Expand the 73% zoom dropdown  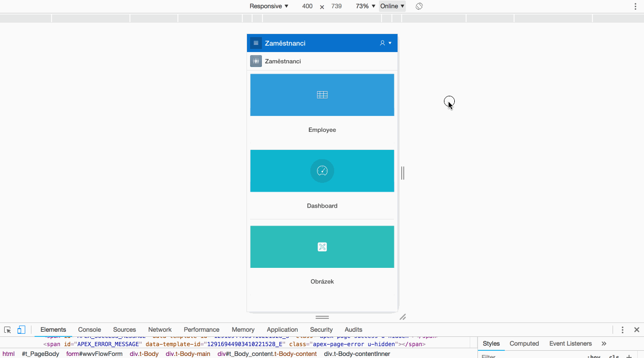pyautogui.click(x=365, y=6)
